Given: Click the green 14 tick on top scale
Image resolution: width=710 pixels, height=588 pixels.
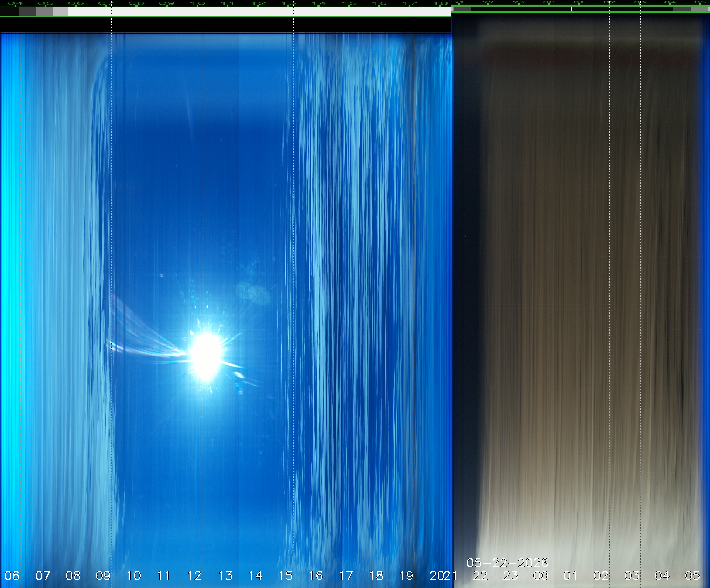Looking at the screenshot, I should (x=318, y=4).
